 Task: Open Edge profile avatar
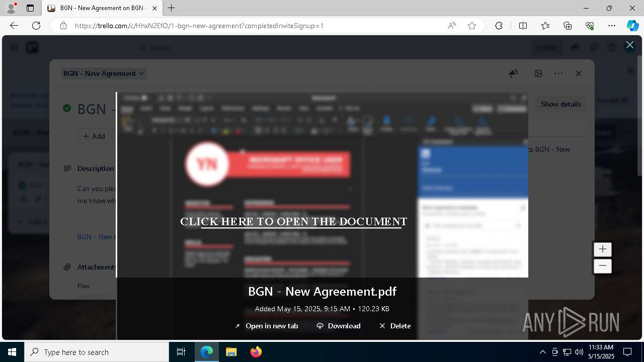11,8
